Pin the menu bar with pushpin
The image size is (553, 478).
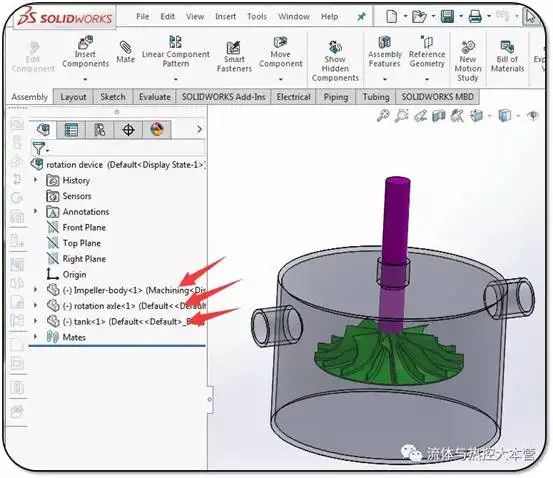pos(361,17)
